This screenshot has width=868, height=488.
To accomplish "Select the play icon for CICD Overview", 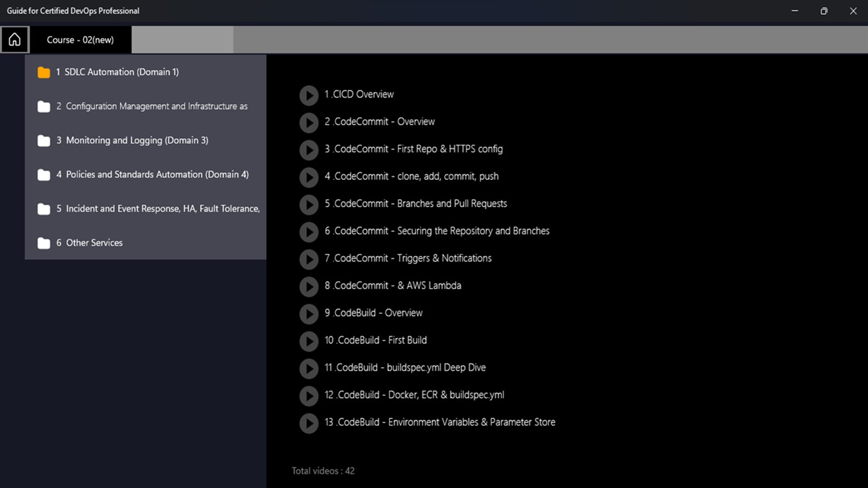I will point(308,95).
